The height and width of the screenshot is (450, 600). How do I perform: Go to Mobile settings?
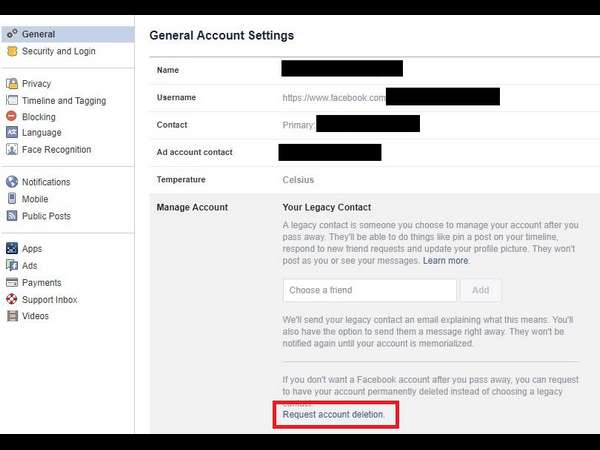pos(34,199)
